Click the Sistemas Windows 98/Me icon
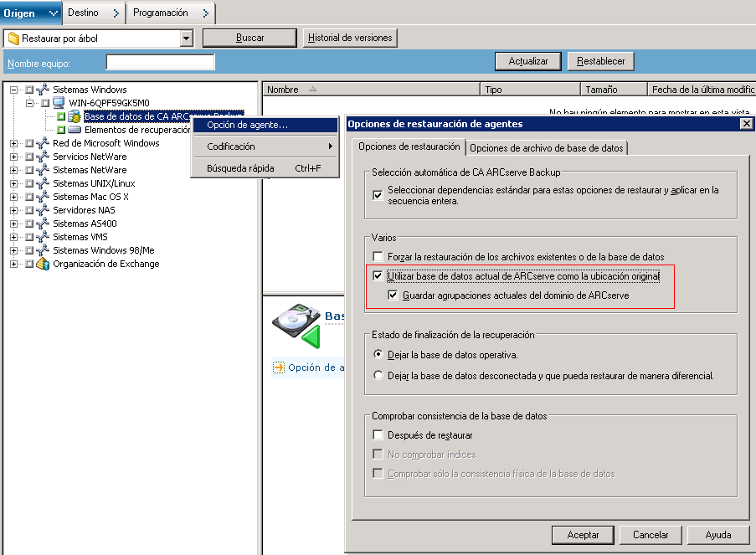 (x=43, y=250)
